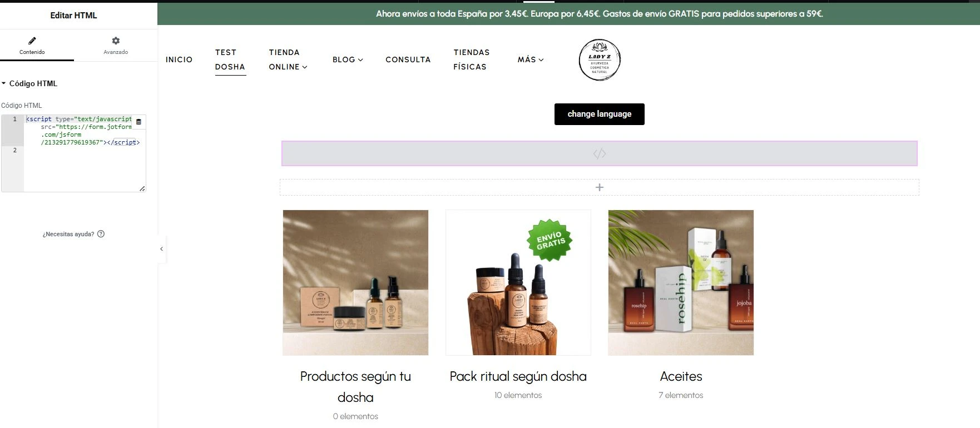Open the Tiendas Físicas menu item
Image resolution: width=980 pixels, height=428 pixels.
(x=471, y=59)
